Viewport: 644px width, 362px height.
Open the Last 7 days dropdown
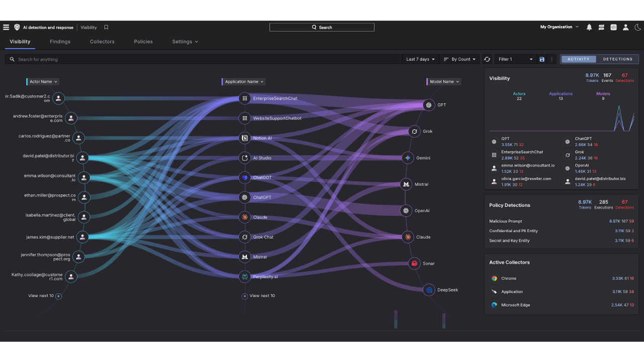[420, 59]
